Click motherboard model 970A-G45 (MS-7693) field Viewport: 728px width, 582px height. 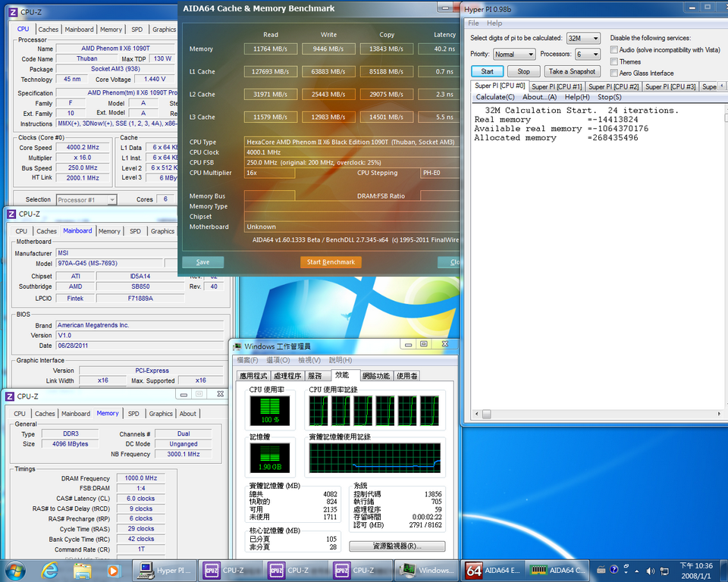109,263
